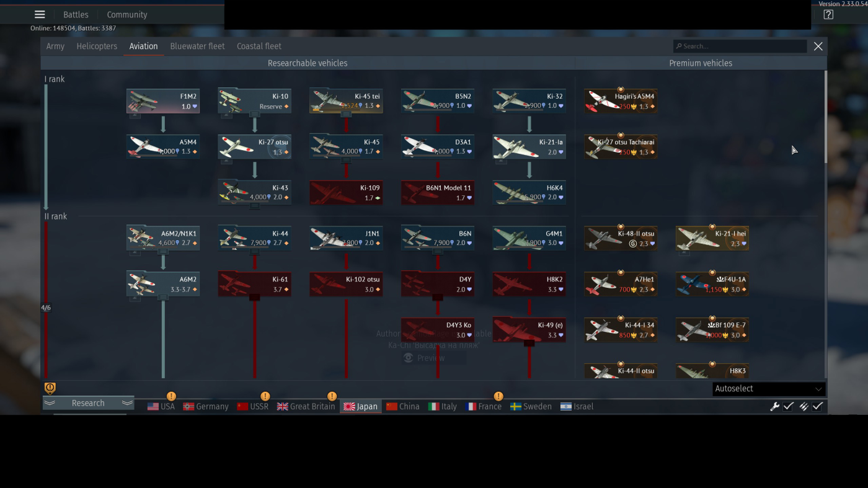Switch to the Coastal fleet tab
Viewport: 868px width, 488px height.
259,47
